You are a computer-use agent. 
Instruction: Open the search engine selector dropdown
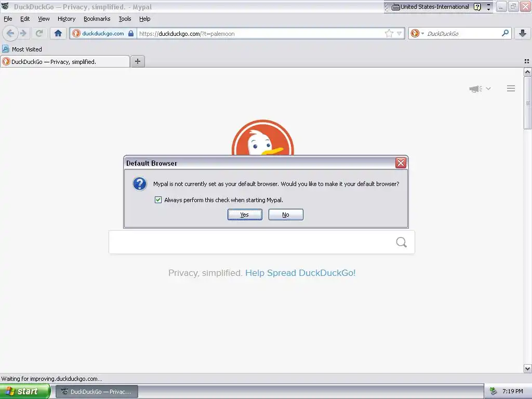point(417,33)
